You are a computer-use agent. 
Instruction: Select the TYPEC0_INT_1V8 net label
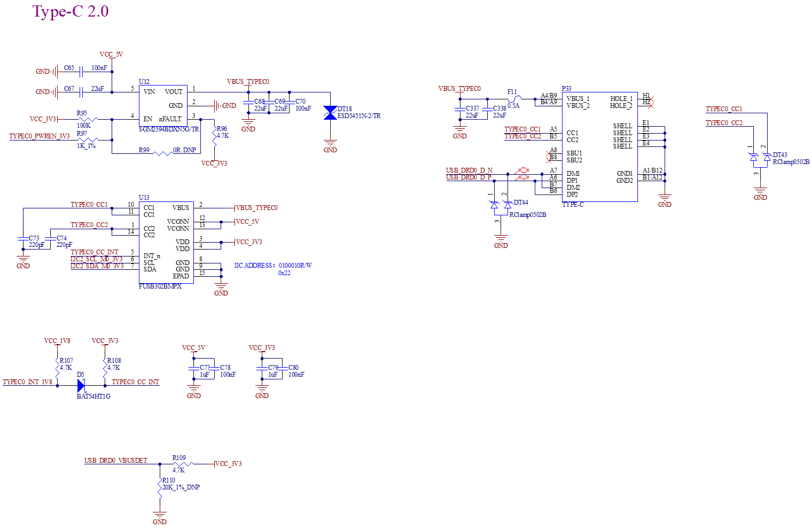click(x=28, y=382)
